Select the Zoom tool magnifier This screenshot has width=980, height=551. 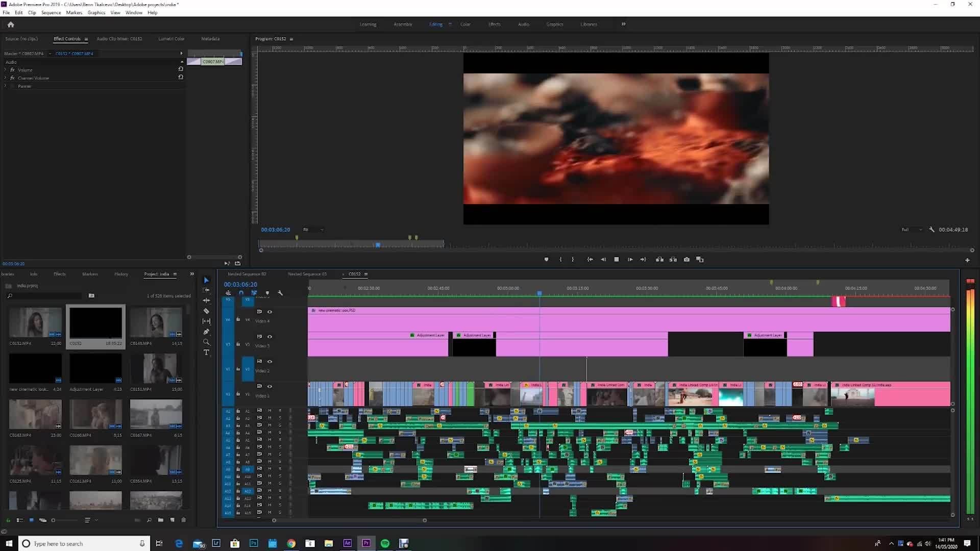tap(206, 342)
